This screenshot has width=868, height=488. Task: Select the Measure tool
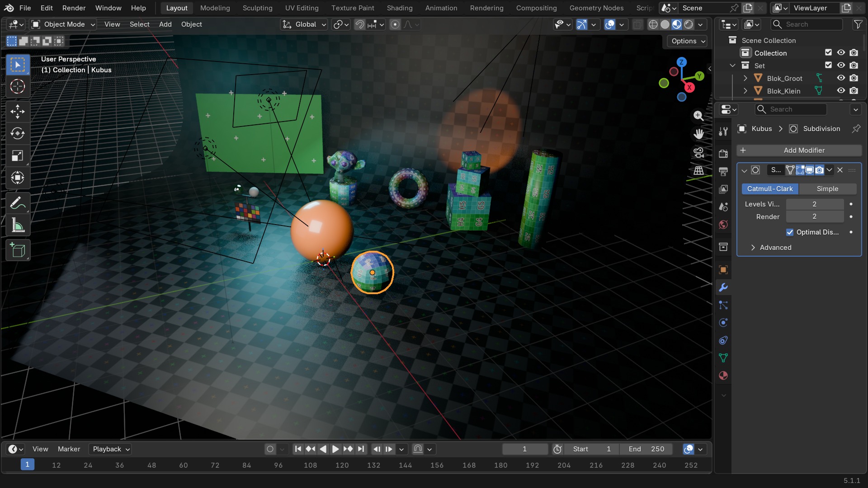point(18,225)
